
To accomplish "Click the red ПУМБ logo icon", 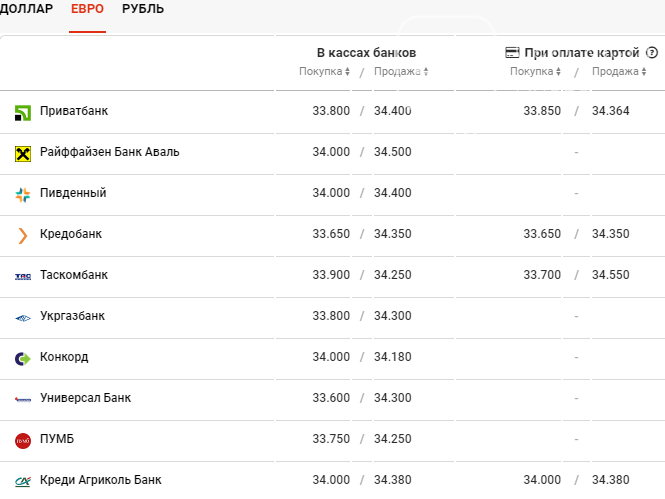I will 23,441.
